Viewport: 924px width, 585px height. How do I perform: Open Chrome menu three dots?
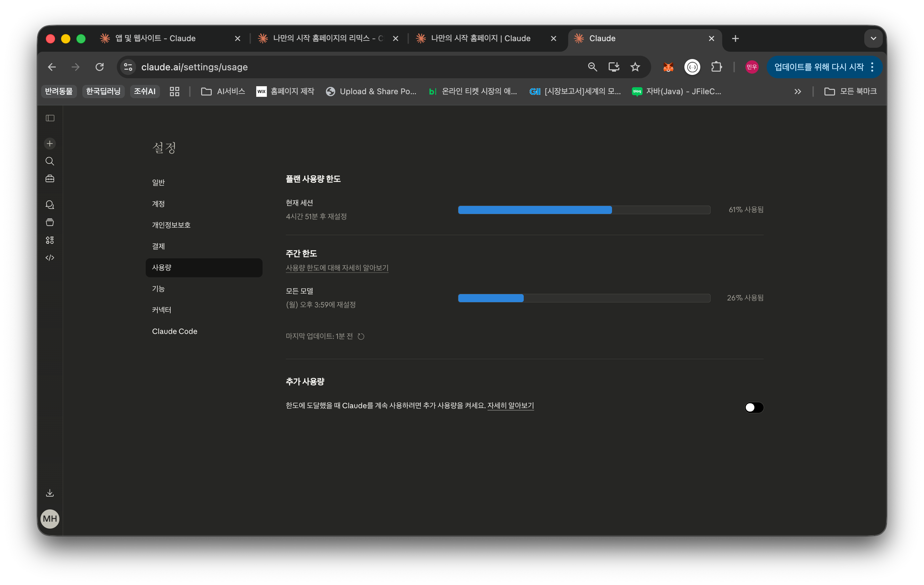872,67
